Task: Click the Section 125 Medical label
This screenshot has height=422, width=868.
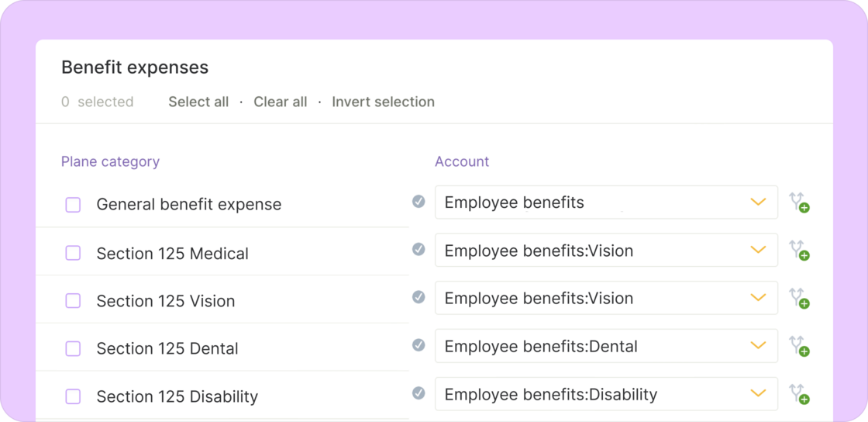Action: click(x=172, y=254)
